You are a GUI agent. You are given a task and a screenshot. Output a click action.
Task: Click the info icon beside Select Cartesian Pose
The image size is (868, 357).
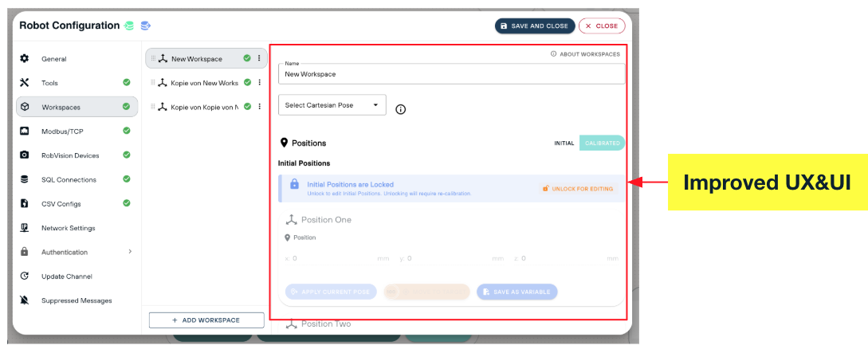pyautogui.click(x=401, y=110)
